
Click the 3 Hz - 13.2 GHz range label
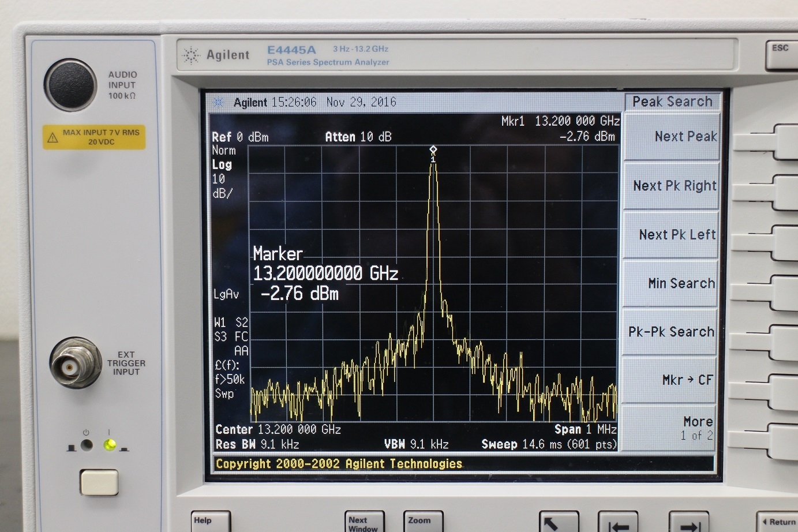[361, 49]
